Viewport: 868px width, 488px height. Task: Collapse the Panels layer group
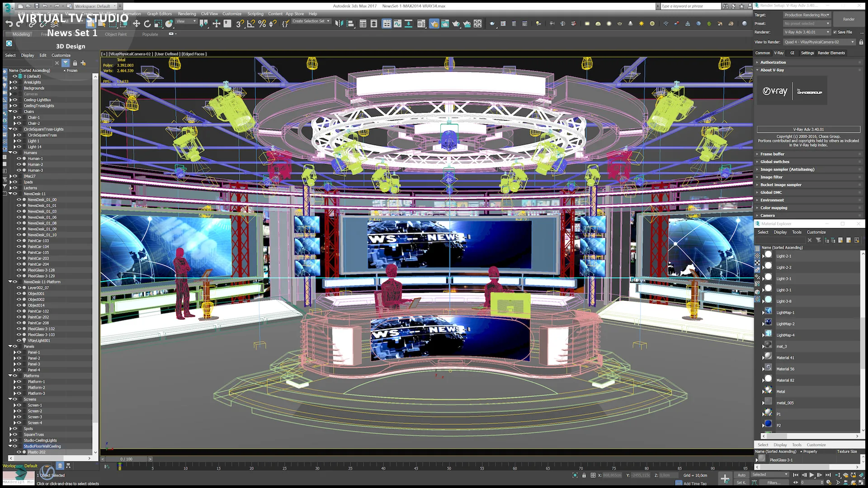click(10, 347)
